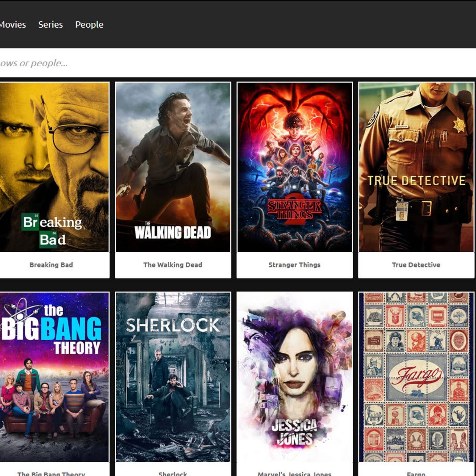476x476 pixels.
Task: Focus the shows or people search field
Action: click(238, 63)
